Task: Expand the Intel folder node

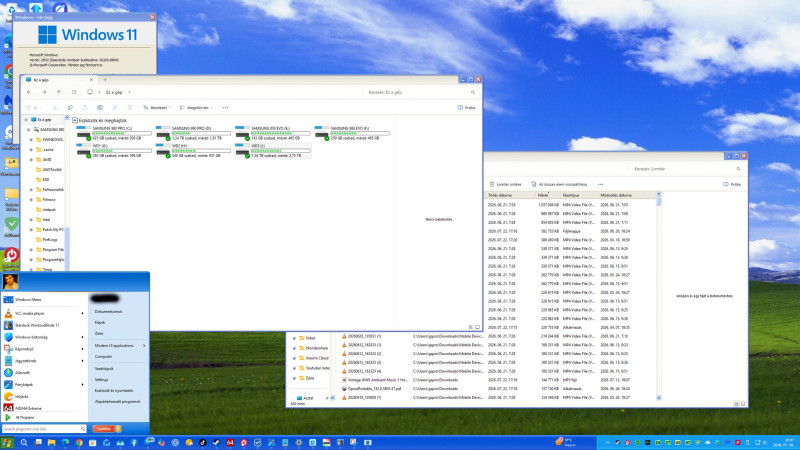Action: pyautogui.click(x=31, y=220)
